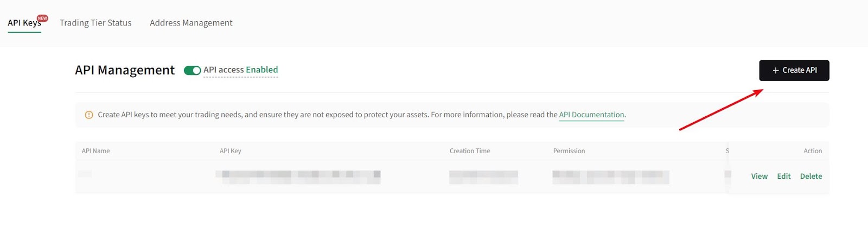Screen dimensions: 868x245
Task: Select the blurred creation time value
Action: click(x=483, y=177)
